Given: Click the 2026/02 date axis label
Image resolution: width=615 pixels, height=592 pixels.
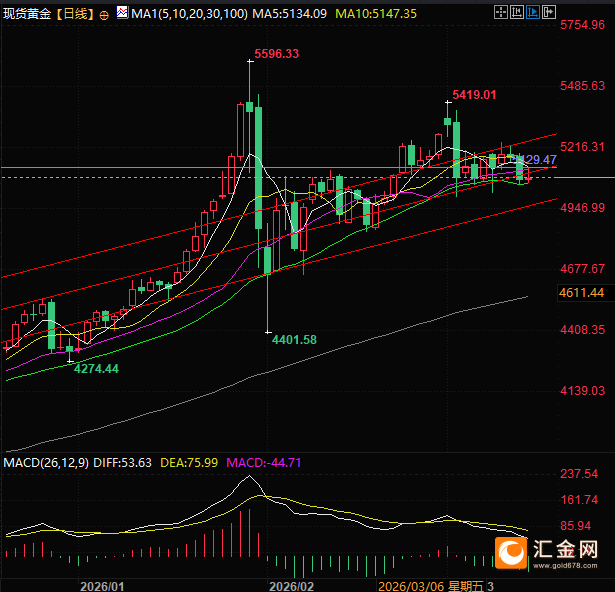Looking at the screenshot, I should (x=291, y=586).
